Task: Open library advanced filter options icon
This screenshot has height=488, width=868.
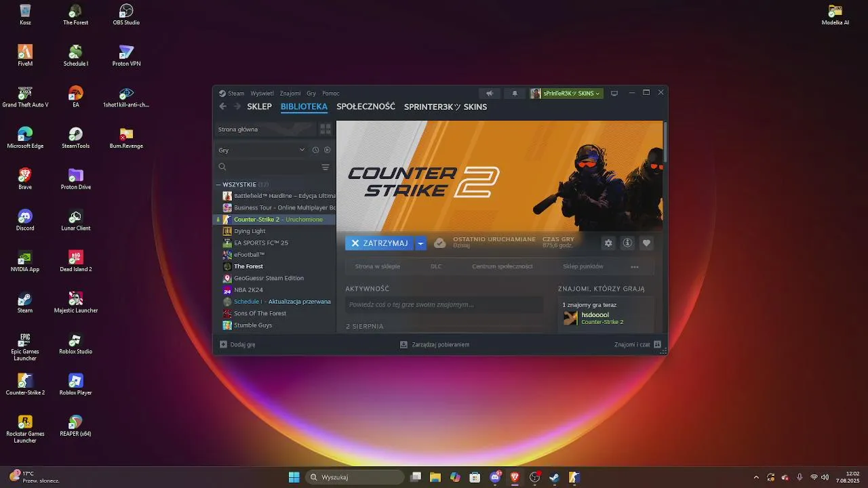Action: pos(325,167)
